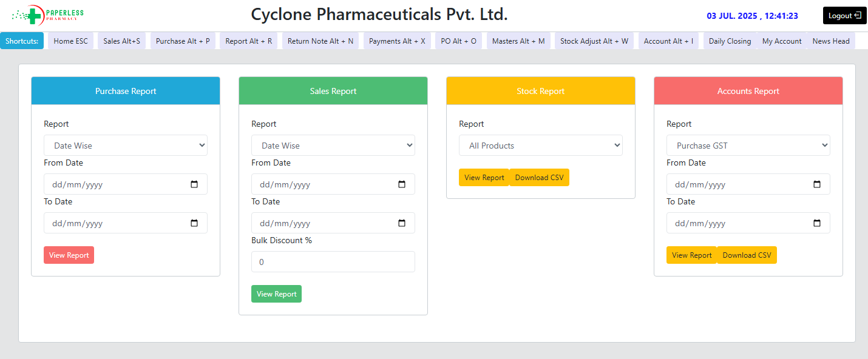Go to Sales Alt+S shortcut
The image size is (868, 359).
coord(121,41)
